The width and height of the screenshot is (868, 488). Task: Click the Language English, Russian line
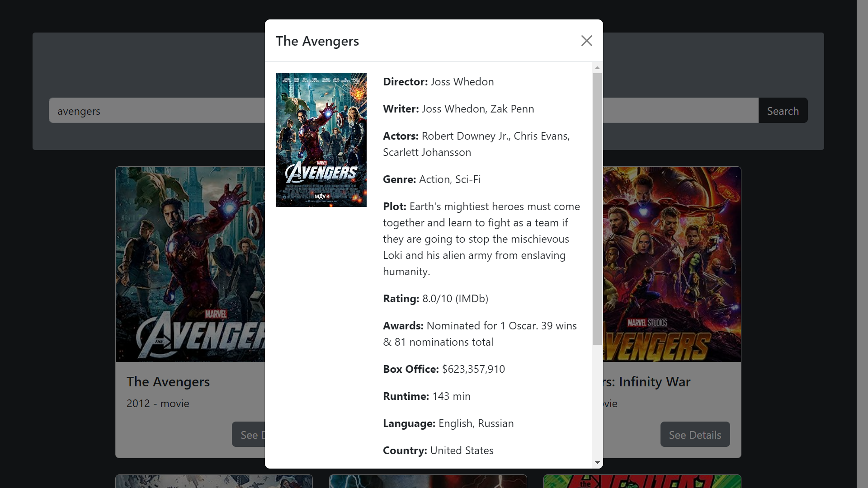pyautogui.click(x=448, y=423)
